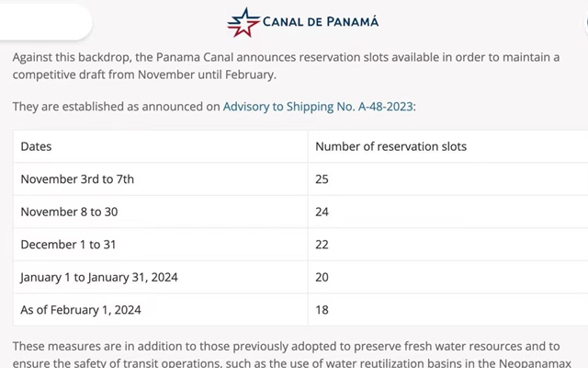Click the 'These measures are in addition' paragraph
Image resolution: width=588 pixels, height=368 pixels.
coord(285,347)
